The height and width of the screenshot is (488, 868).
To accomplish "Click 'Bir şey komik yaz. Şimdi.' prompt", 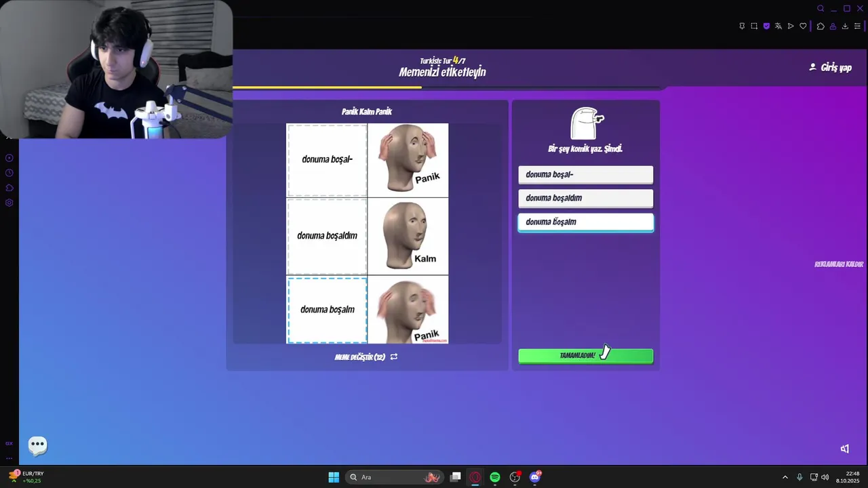I will [585, 149].
